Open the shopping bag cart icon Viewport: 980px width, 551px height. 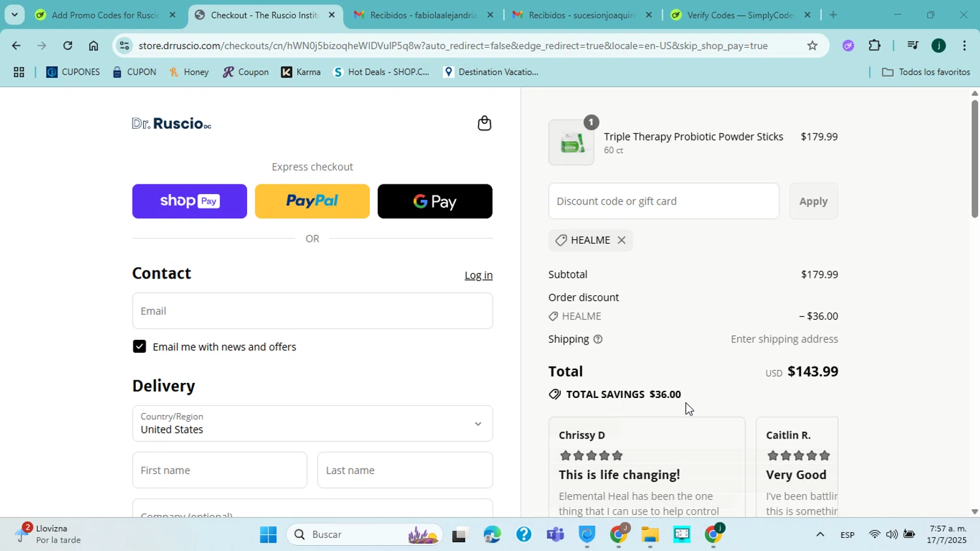click(x=484, y=124)
